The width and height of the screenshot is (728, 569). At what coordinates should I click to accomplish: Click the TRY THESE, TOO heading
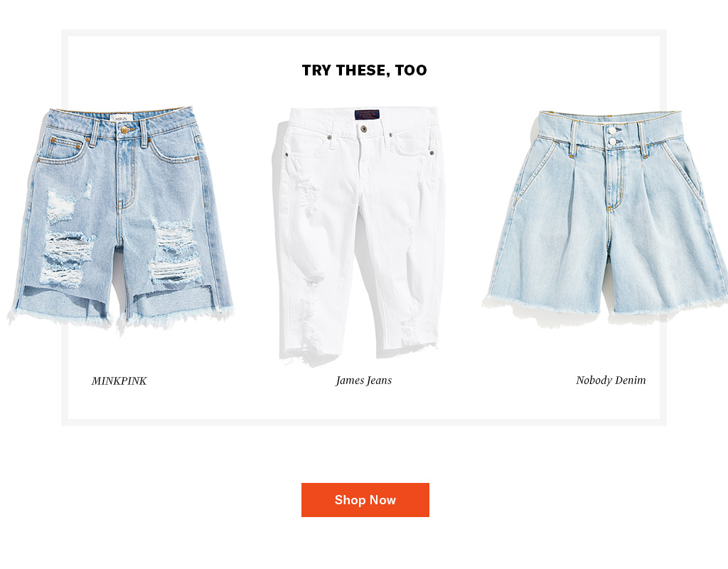pos(365,70)
